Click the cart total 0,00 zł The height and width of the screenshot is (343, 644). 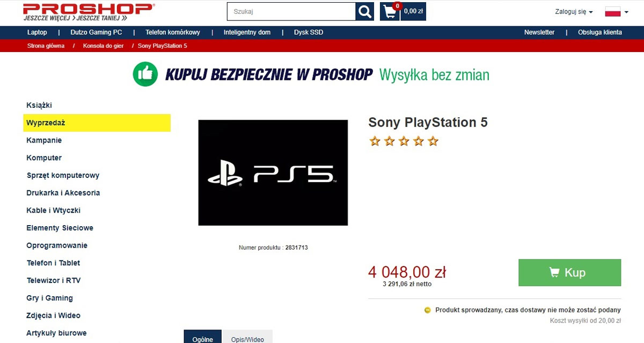(414, 11)
